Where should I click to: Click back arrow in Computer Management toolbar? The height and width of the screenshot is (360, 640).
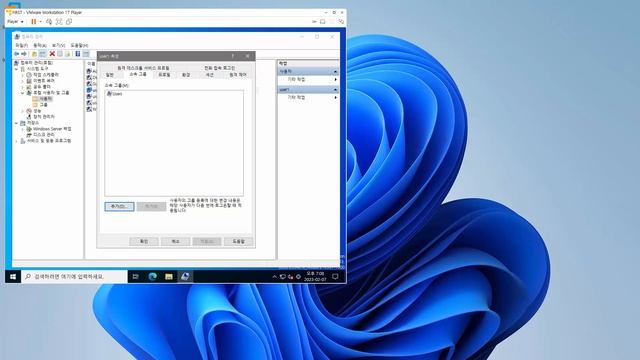[16, 54]
